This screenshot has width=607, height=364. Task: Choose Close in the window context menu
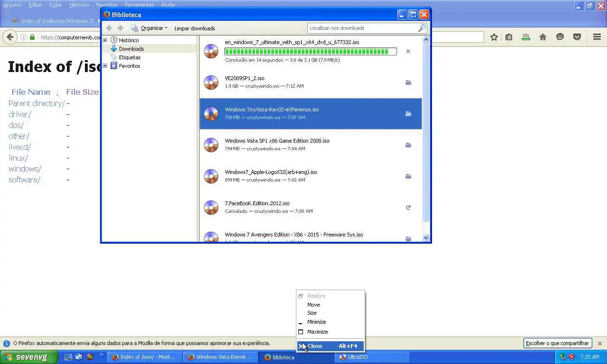coord(331,346)
